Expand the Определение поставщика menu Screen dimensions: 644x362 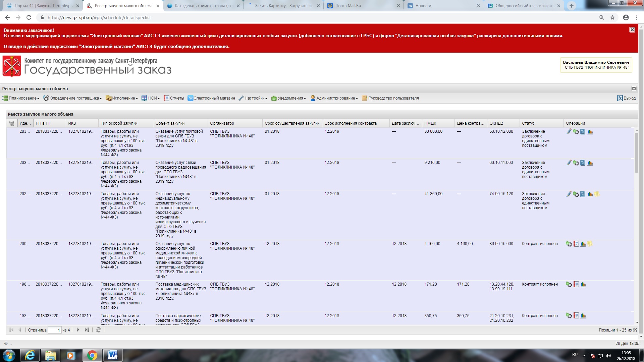72,98
